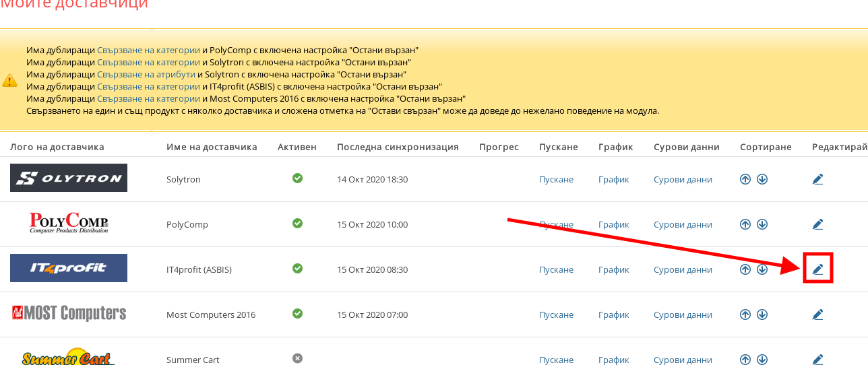Move PolyComp up using the arrow icon
868x365 pixels.
point(745,224)
